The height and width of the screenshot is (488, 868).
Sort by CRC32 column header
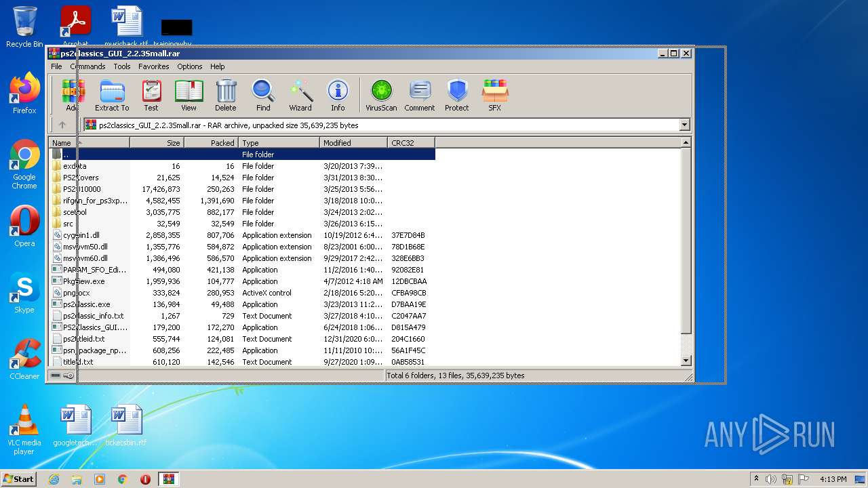tap(411, 143)
